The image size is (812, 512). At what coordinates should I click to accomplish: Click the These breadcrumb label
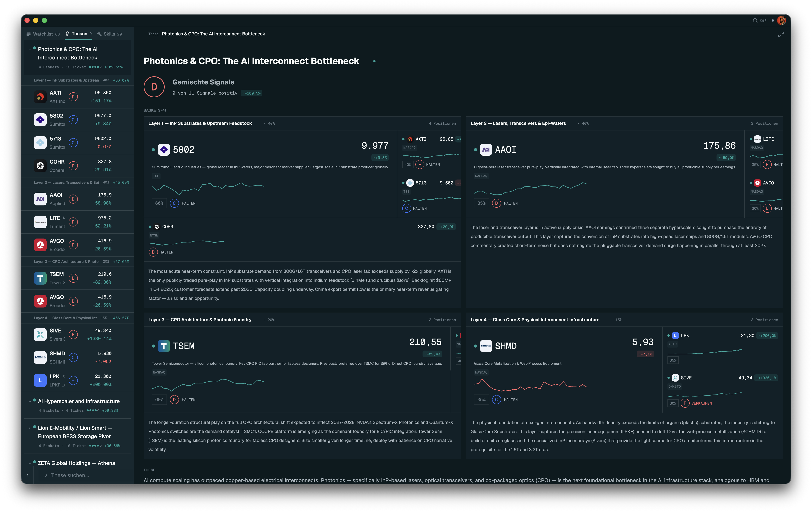point(153,34)
